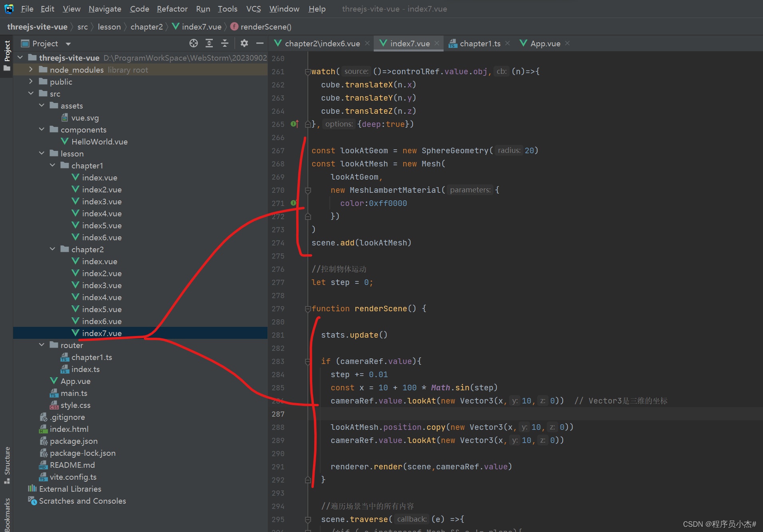Open the Navigate menu

point(105,9)
